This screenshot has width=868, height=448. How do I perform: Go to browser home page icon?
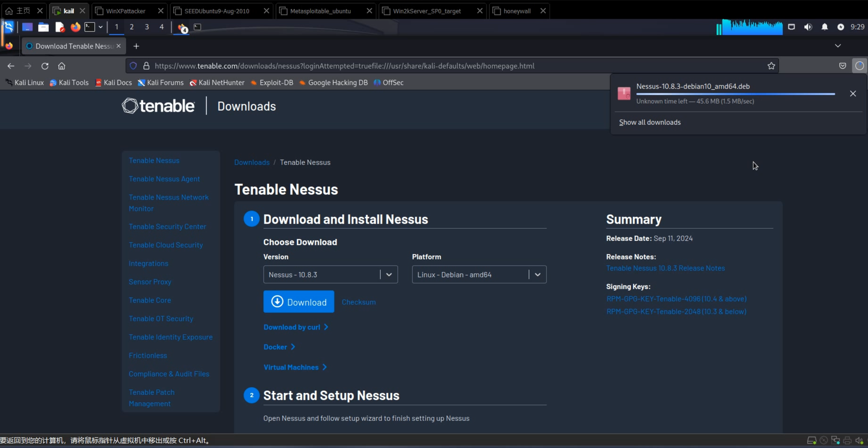click(61, 66)
